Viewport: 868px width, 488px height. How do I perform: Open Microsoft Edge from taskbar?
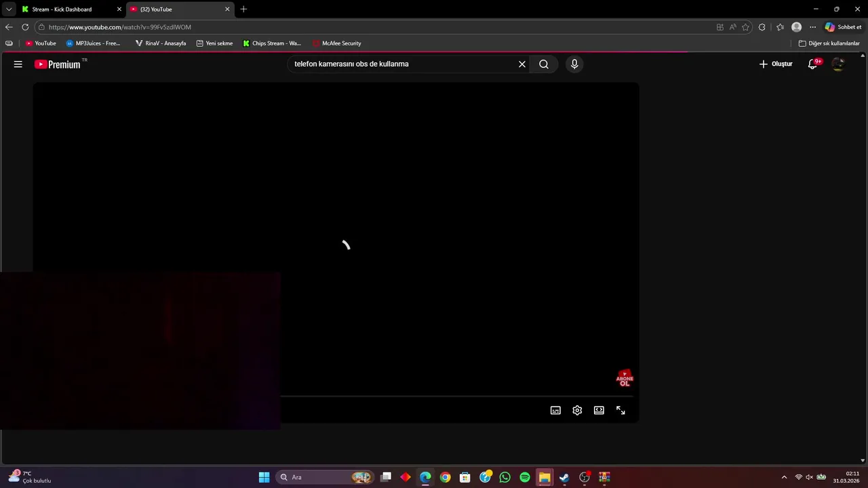425,477
